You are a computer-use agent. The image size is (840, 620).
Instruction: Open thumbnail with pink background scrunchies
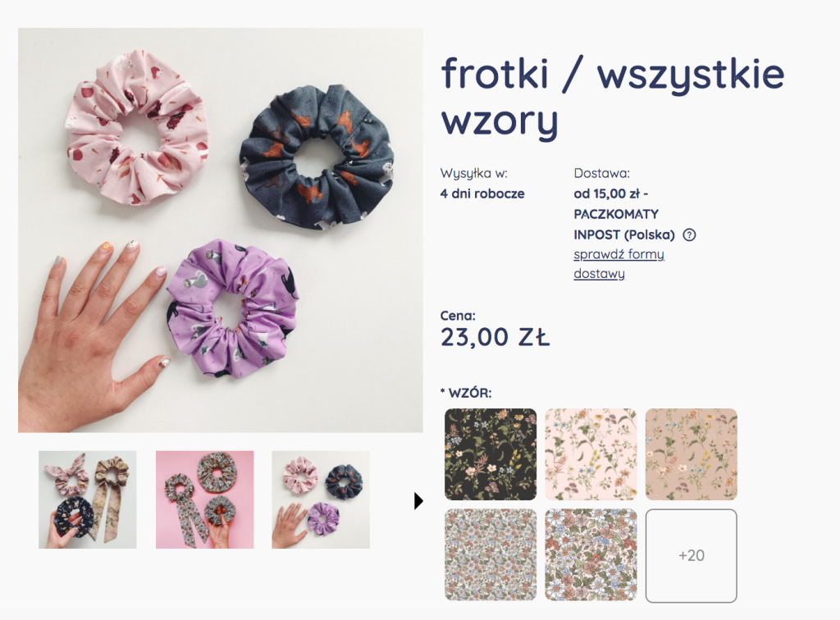(x=204, y=499)
